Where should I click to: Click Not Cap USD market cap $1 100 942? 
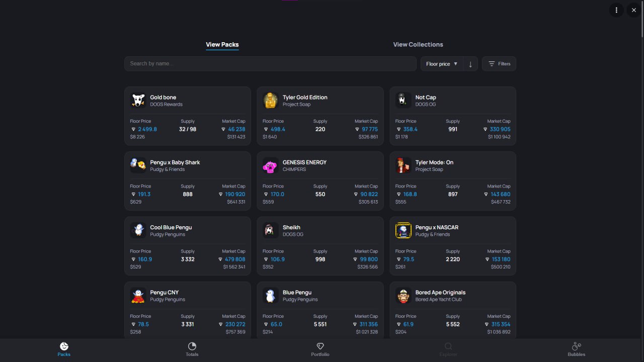pos(499,137)
